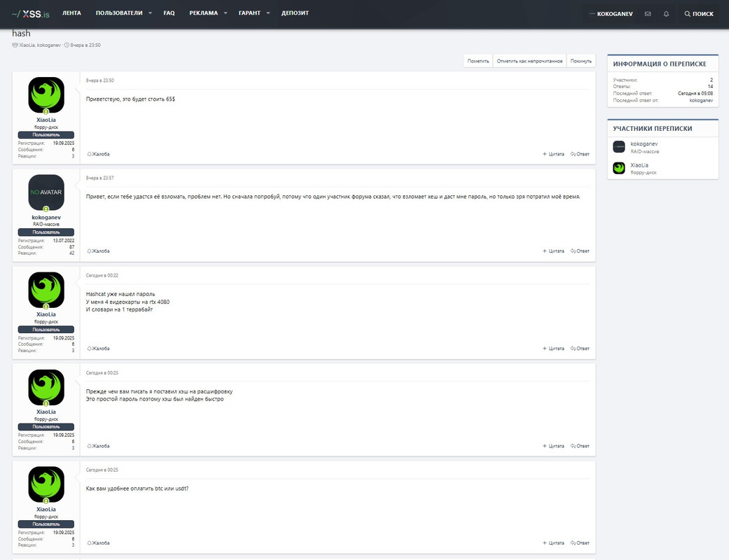Viewport: 729px width, 560px height.
Task: Reply to the Вчера в 23:50 message (Ответ)
Action: pyautogui.click(x=581, y=154)
